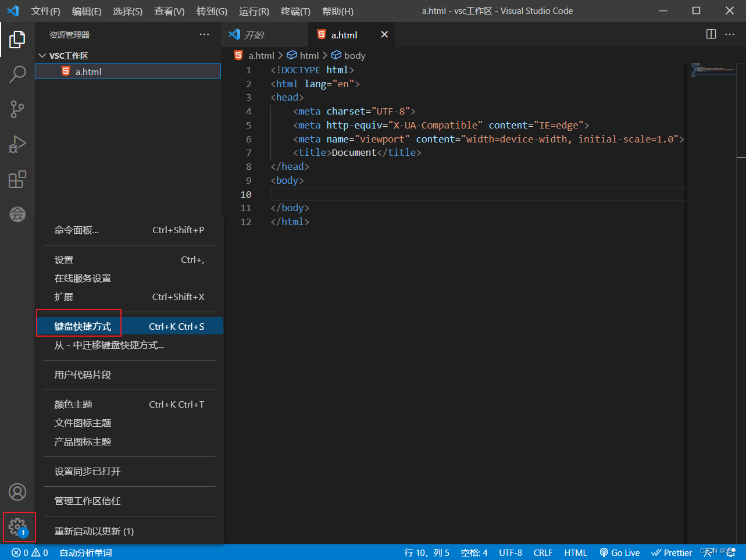This screenshot has width=746, height=560.
Task: Click empty line 10 in the editor
Action: (x=477, y=194)
